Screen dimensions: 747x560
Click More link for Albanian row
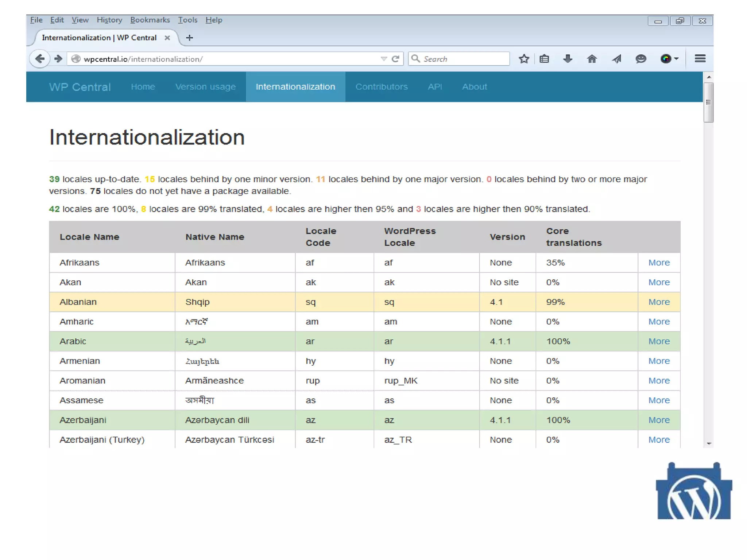pyautogui.click(x=659, y=302)
